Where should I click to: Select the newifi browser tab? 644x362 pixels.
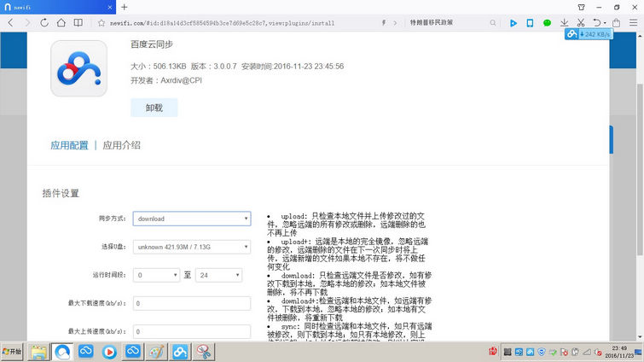tap(58, 7)
